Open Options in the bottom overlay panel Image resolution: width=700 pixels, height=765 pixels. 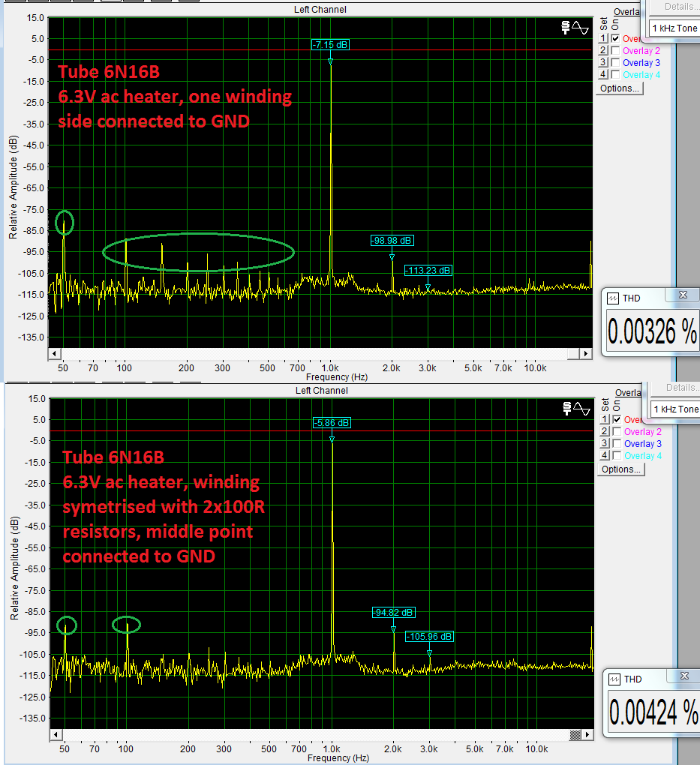coord(621,469)
